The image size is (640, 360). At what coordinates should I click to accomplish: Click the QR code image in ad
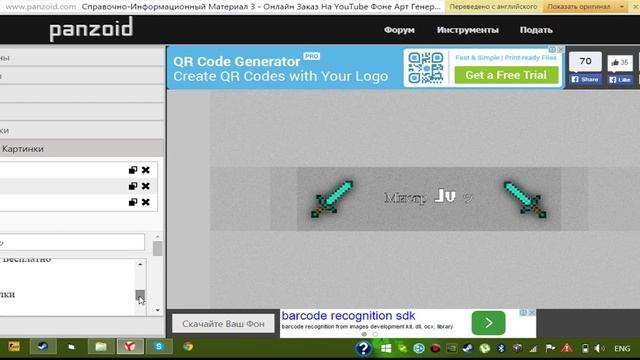pos(426,68)
